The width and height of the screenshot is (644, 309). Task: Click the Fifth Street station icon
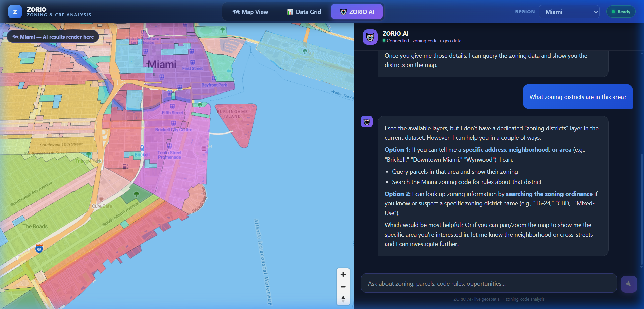[172, 106]
